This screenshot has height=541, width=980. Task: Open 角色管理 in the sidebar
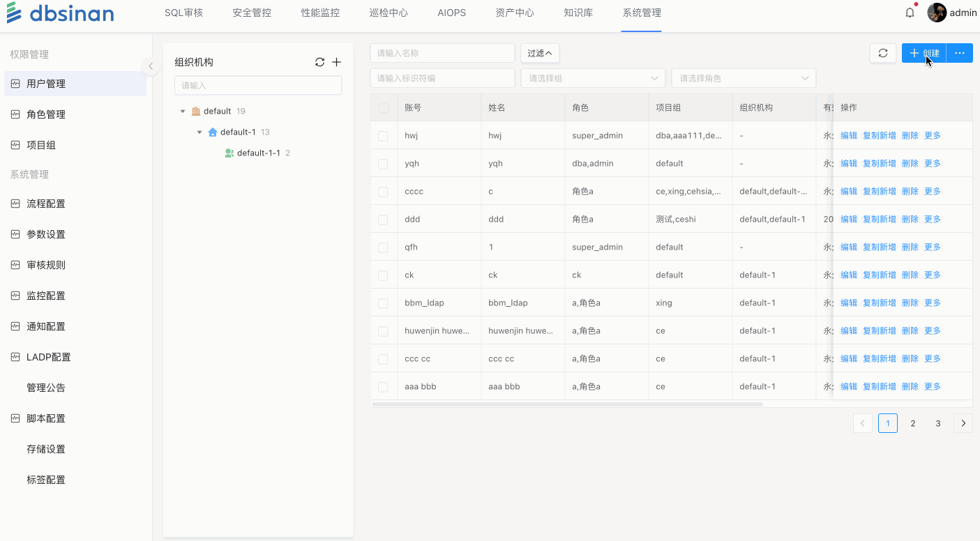pos(46,114)
